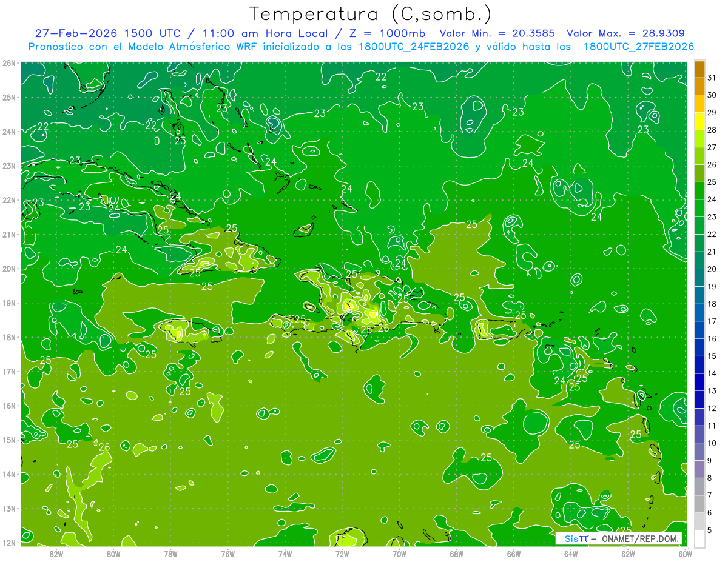This screenshot has width=728, height=562.
Task: Click legend swatch between 30 and 31
Action: [x=699, y=86]
